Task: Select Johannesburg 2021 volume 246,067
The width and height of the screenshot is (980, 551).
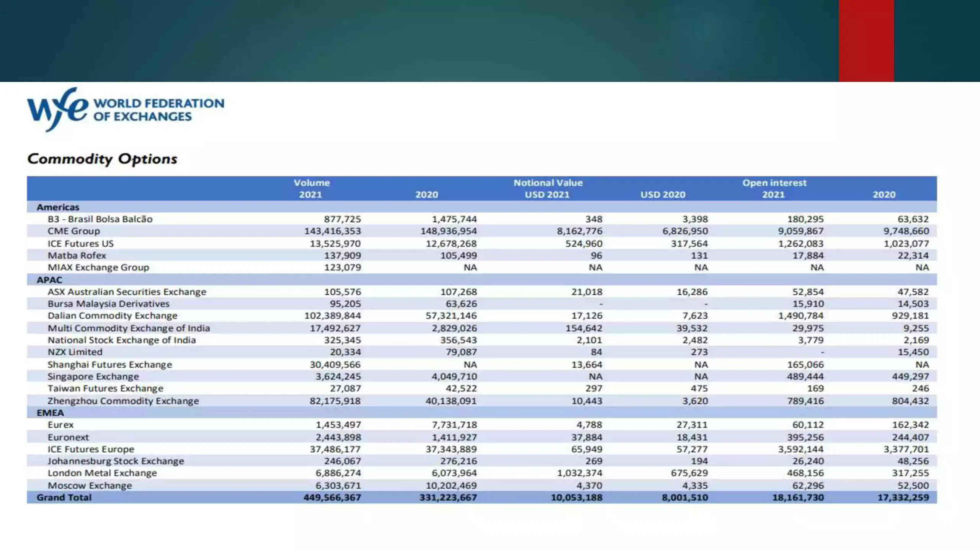Action: pyautogui.click(x=342, y=461)
